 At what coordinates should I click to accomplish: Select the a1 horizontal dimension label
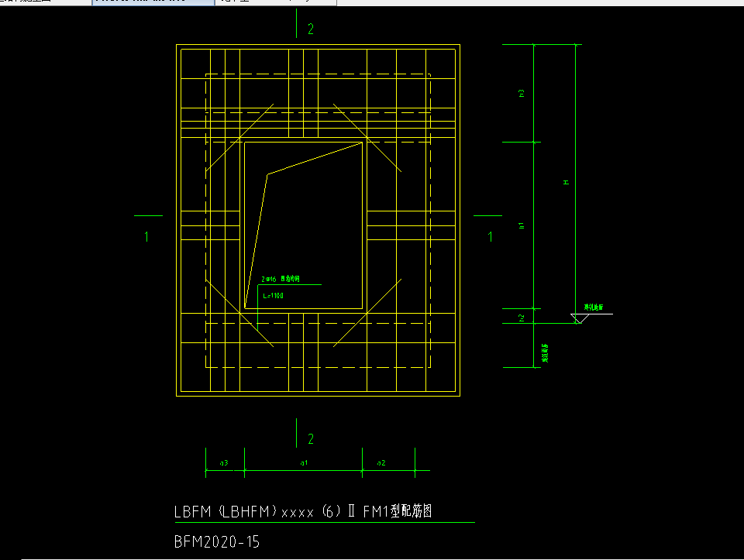(x=304, y=463)
